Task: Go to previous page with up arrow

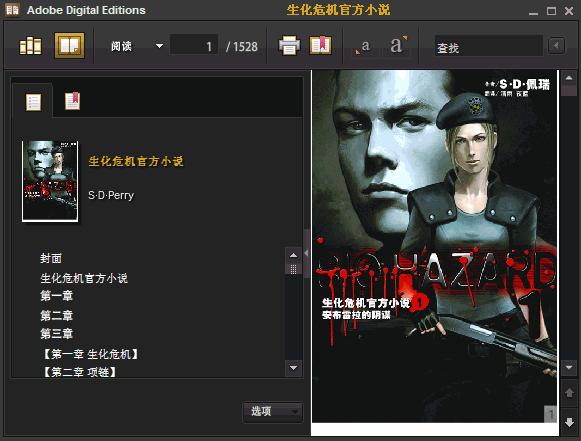Action: [569, 393]
